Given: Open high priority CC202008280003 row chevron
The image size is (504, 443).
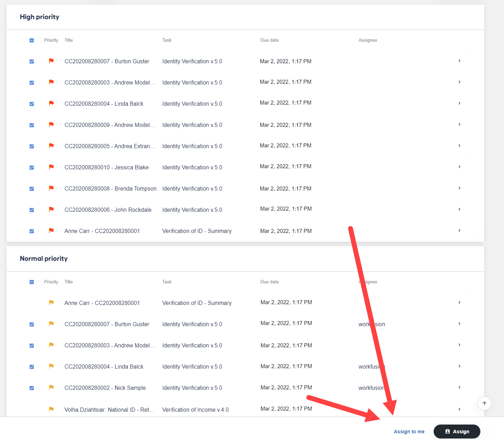Looking at the screenshot, I should pyautogui.click(x=459, y=82).
